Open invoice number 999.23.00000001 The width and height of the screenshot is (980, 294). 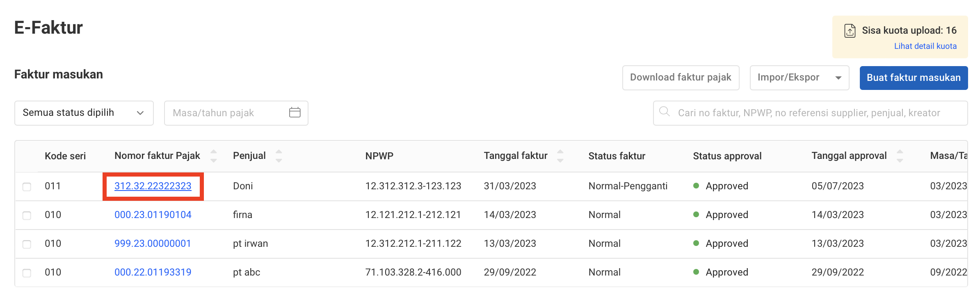point(152,243)
